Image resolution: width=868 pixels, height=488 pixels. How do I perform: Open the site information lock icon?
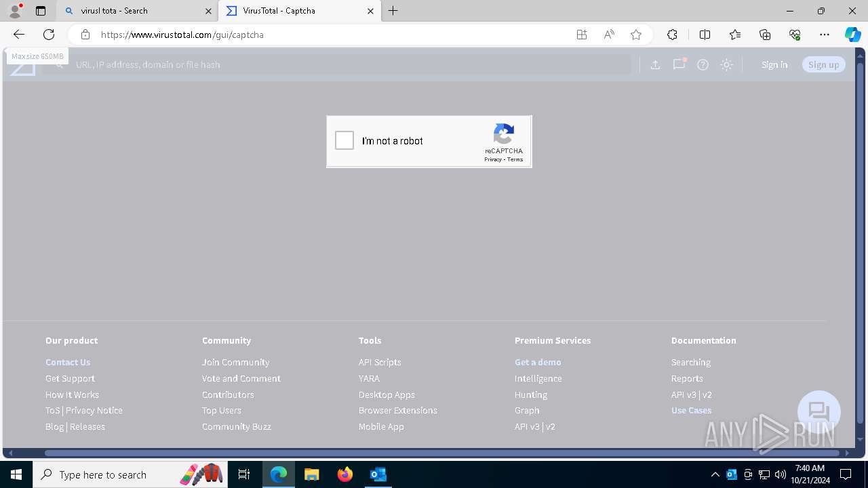pos(85,35)
